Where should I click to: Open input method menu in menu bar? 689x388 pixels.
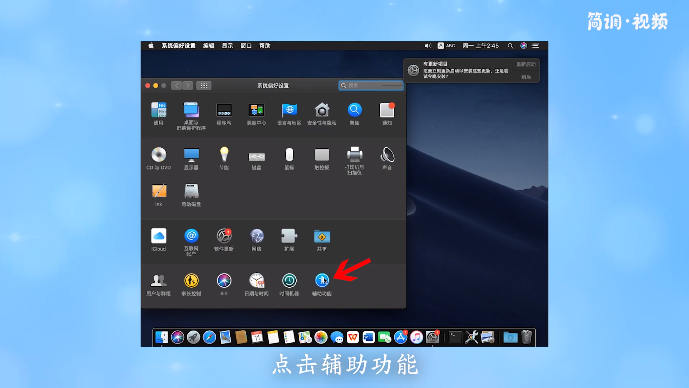446,45
